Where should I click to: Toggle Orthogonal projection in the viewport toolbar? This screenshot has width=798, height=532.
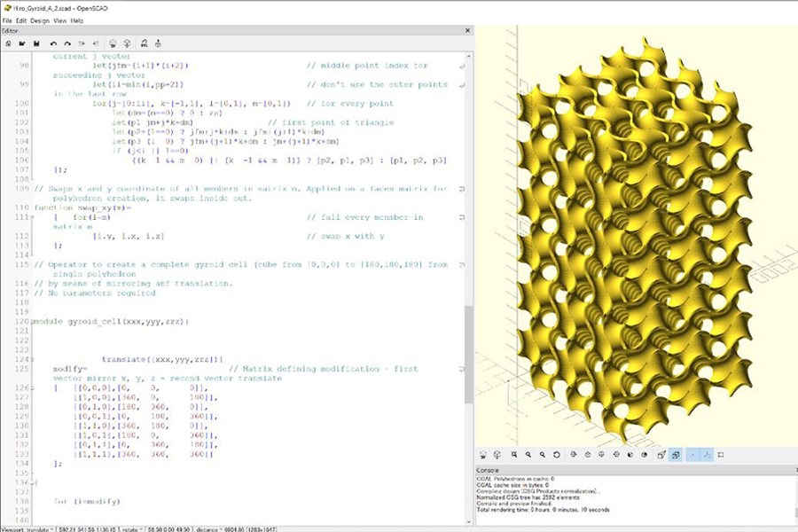pos(676,455)
